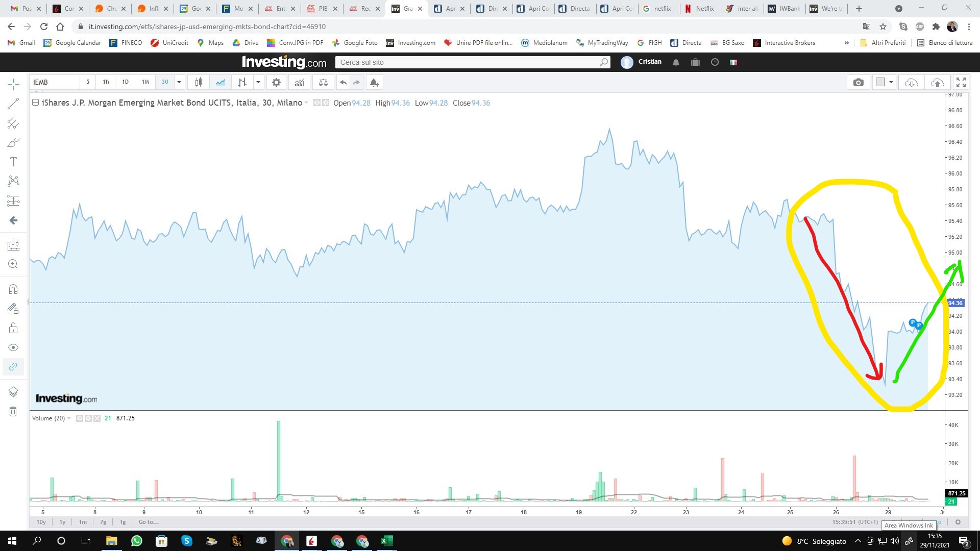
Task: Open chart settings gear in toolbar
Action: point(276,82)
